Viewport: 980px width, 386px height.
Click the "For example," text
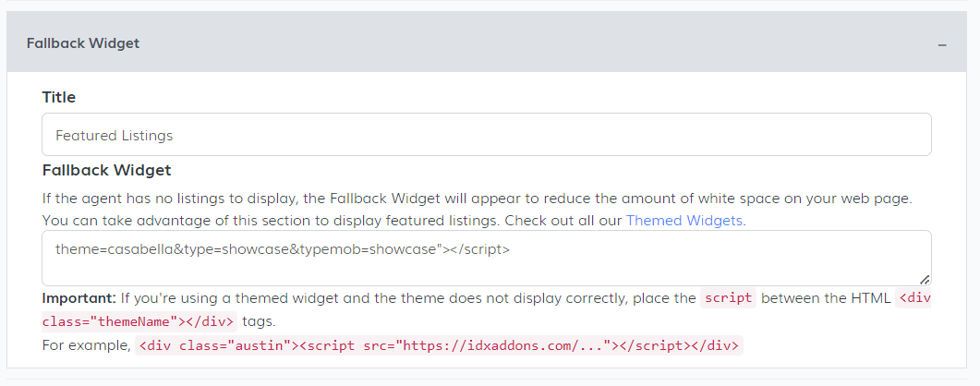87,345
